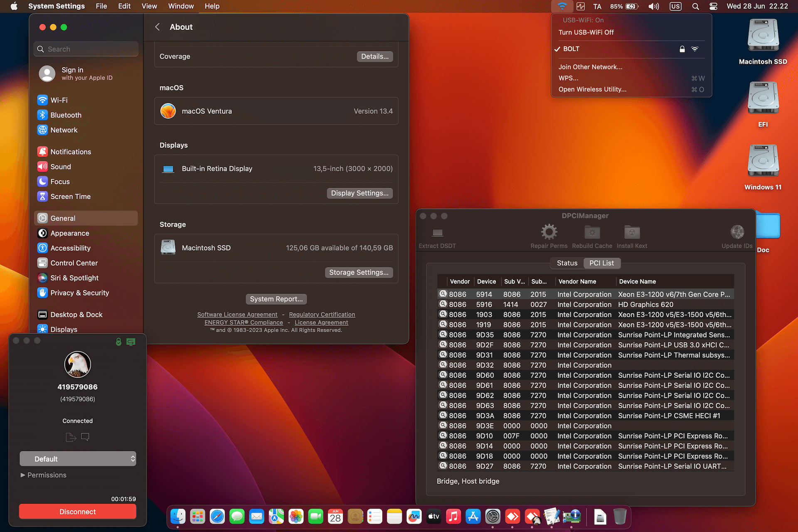Click the System Report button

pyautogui.click(x=276, y=299)
